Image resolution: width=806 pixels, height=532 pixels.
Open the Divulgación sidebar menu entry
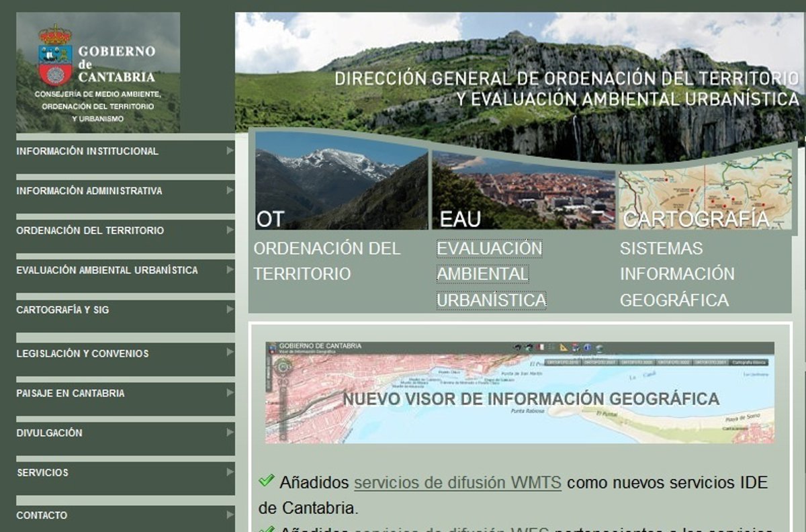[49, 433]
